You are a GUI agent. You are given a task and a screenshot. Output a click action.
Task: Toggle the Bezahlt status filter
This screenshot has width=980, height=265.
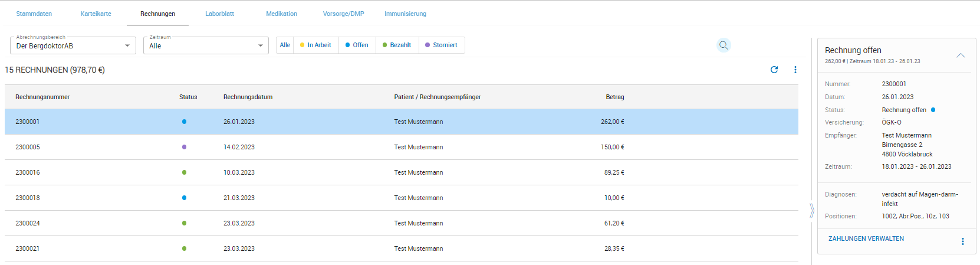(397, 45)
